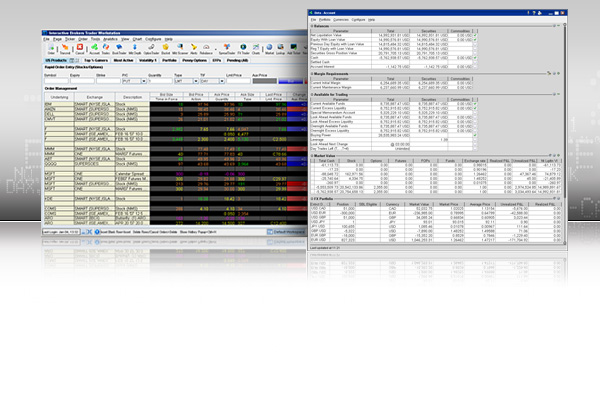Image resolution: width=600 pixels, height=400 pixels.
Task: Open the Currencies menu in Account window
Action: point(341,20)
